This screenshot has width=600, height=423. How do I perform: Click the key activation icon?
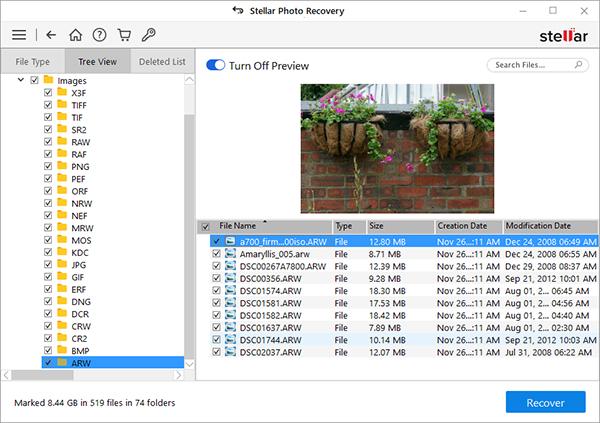coord(149,35)
